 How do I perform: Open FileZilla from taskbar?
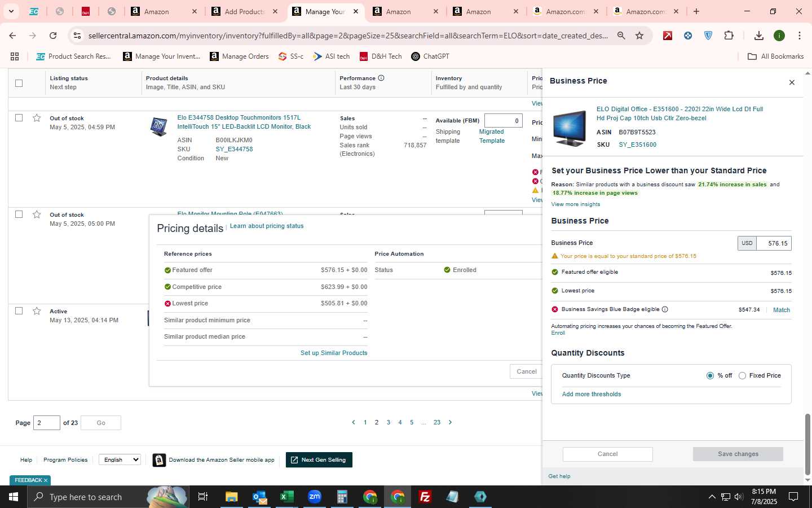(x=425, y=497)
